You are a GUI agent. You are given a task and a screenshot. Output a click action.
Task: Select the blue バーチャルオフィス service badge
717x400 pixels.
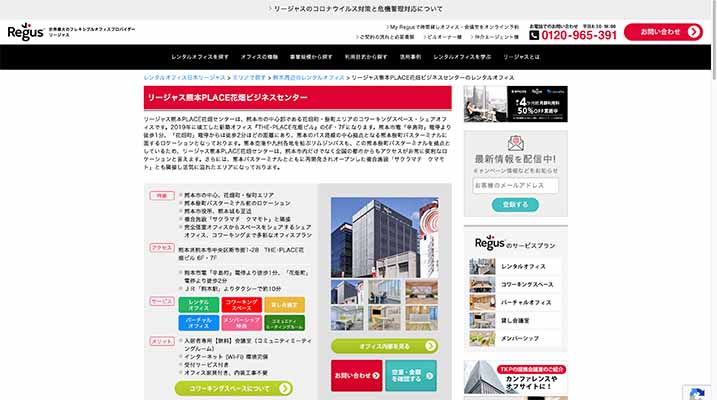click(x=199, y=322)
